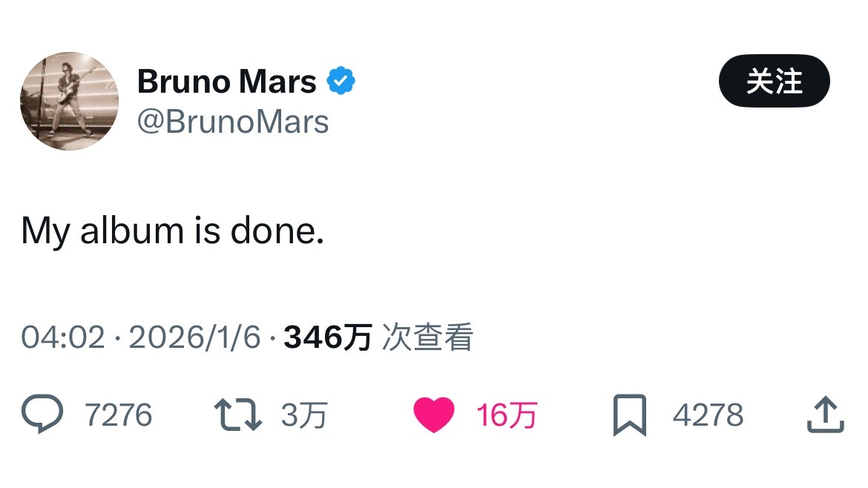Screen dimensions: 868x488
Task: Unlike the tweet via the pink heart
Action: [x=433, y=415]
